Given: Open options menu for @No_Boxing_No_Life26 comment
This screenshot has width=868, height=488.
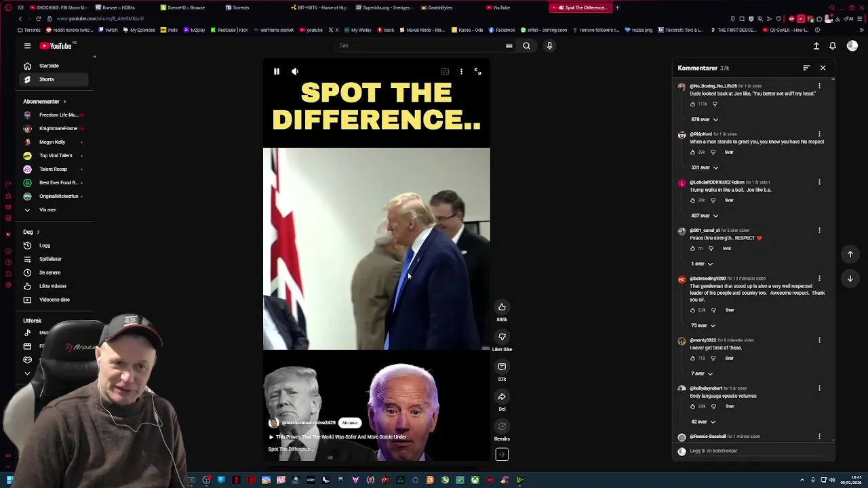Looking at the screenshot, I should tap(819, 86).
